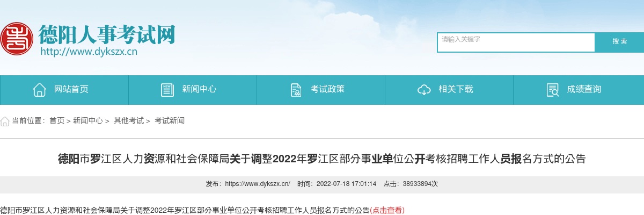Screen dimensions: 644x215
Task: Click 其他考试 in the breadcrumb trail
Action: 129,121
